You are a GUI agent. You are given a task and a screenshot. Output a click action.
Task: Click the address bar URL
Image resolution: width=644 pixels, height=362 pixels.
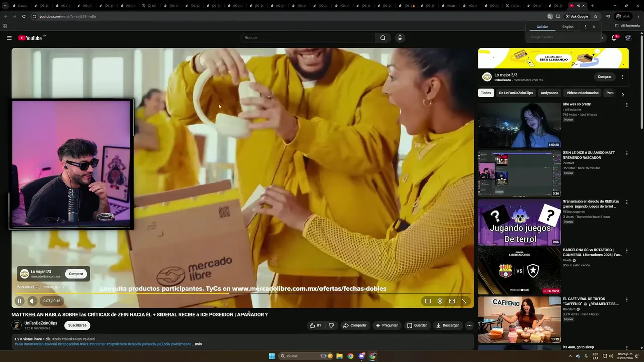[67, 16]
